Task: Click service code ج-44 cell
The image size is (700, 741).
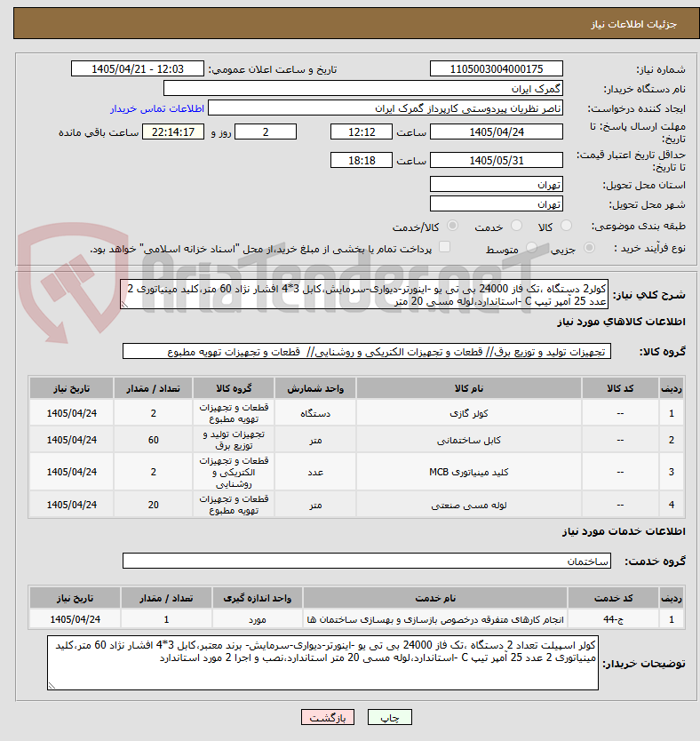Action: coord(613,619)
